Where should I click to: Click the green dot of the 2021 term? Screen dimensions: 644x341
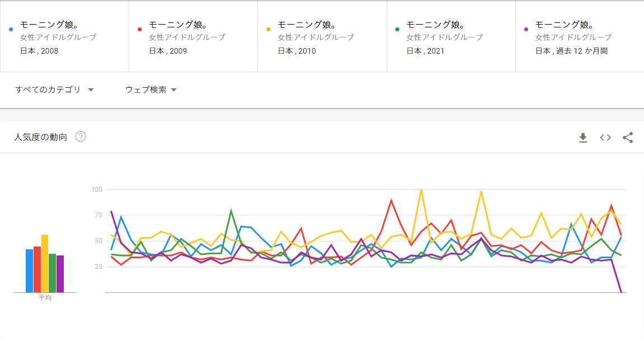[x=397, y=29]
